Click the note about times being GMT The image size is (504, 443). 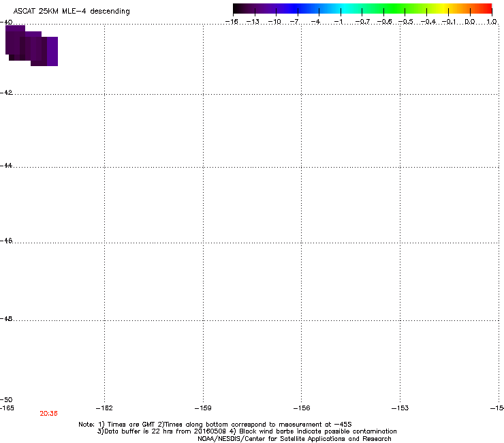coord(215,425)
